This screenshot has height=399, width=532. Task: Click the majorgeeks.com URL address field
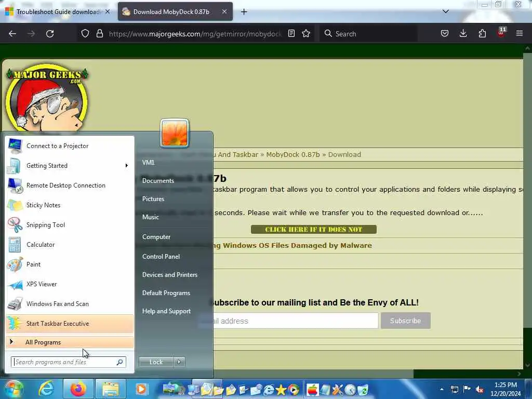coord(195,34)
